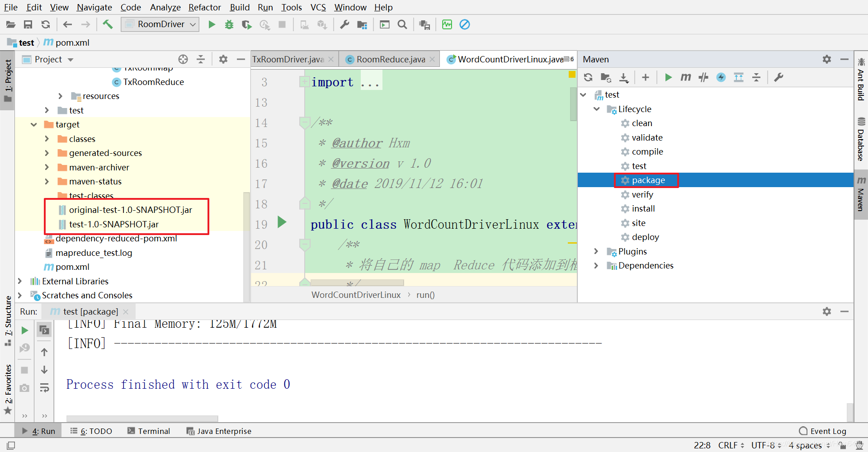
Task: Click Execute Maven Goal m icon
Action: pos(686,77)
